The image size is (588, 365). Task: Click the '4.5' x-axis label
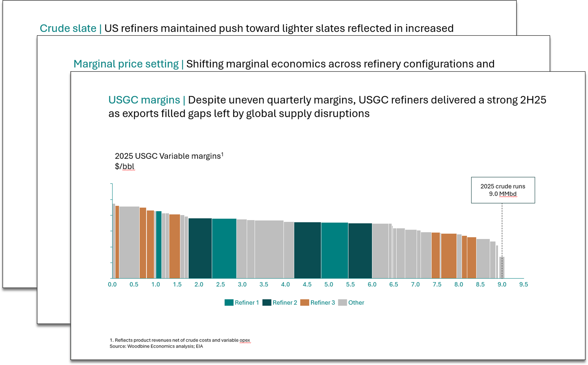[307, 285]
